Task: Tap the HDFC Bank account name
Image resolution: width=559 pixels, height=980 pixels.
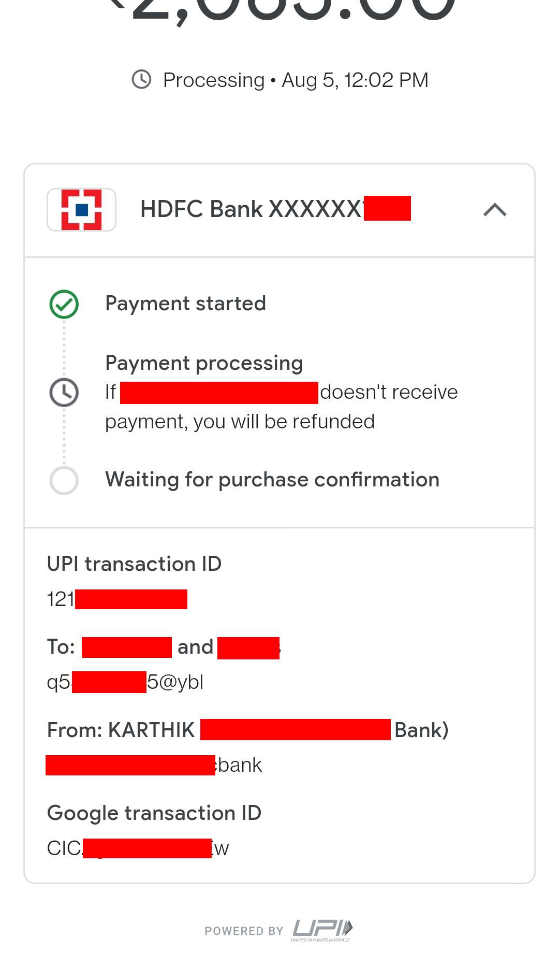Action: 274,209
